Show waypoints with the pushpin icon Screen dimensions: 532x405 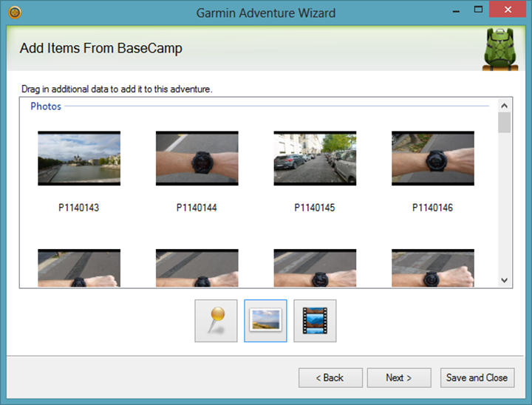tap(216, 321)
